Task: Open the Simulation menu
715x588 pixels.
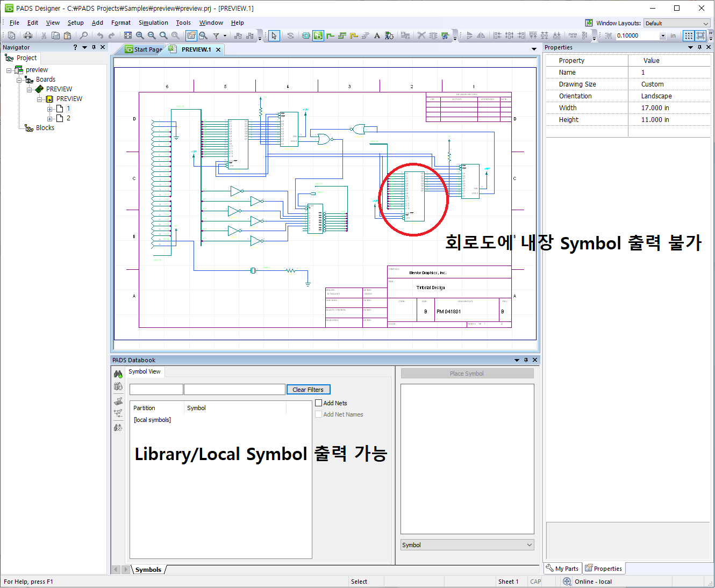Action: click(153, 23)
